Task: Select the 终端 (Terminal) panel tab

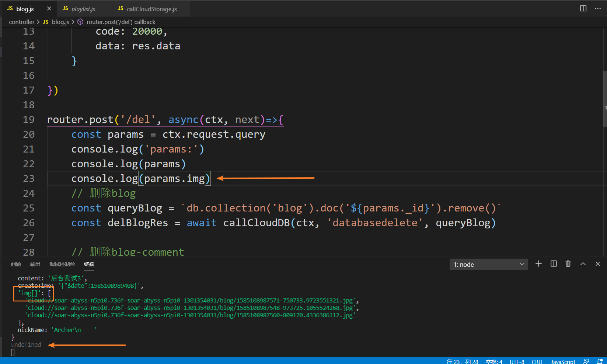Action: coord(89,264)
